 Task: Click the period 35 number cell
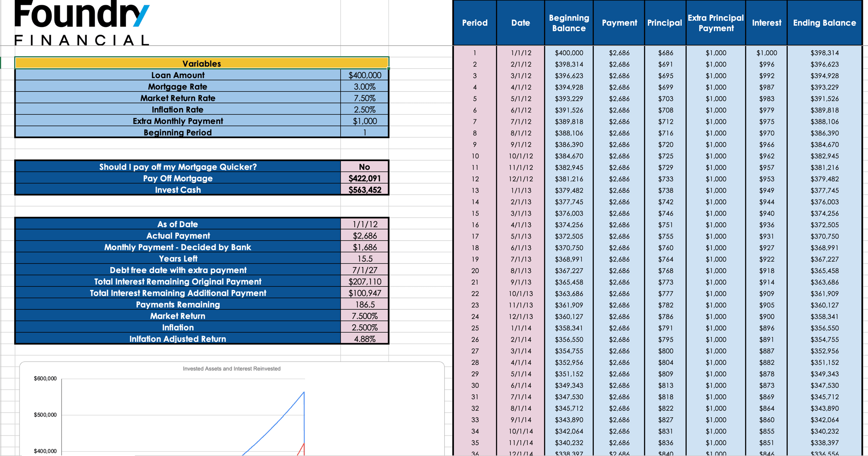tap(475, 443)
